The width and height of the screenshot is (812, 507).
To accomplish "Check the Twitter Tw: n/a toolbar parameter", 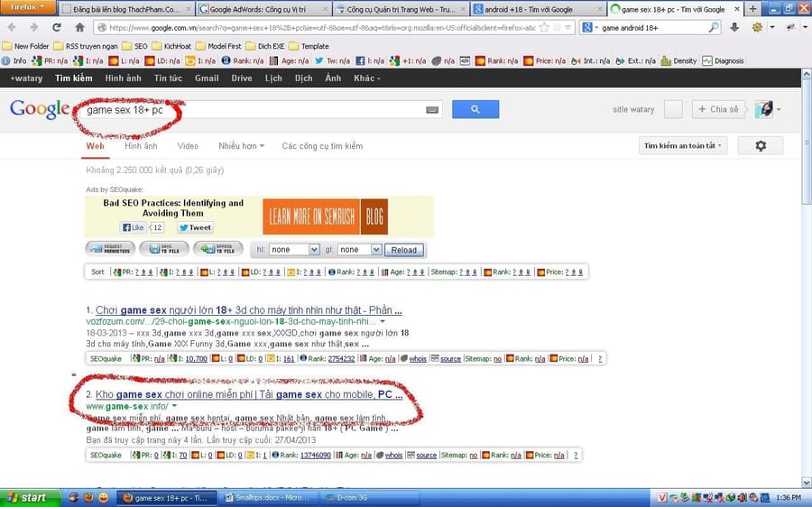I will click(332, 60).
